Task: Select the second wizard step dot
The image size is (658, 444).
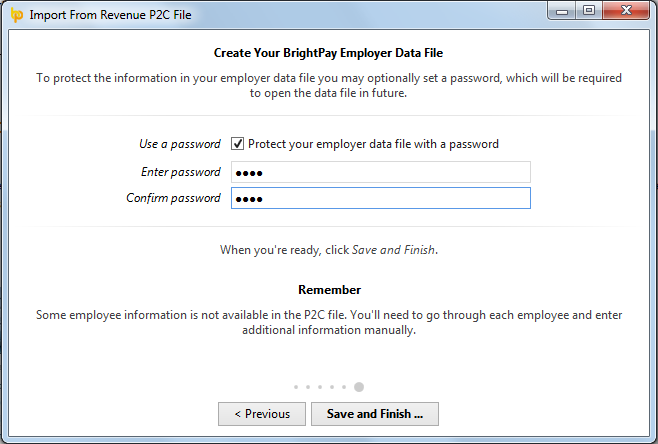Action: [x=308, y=387]
